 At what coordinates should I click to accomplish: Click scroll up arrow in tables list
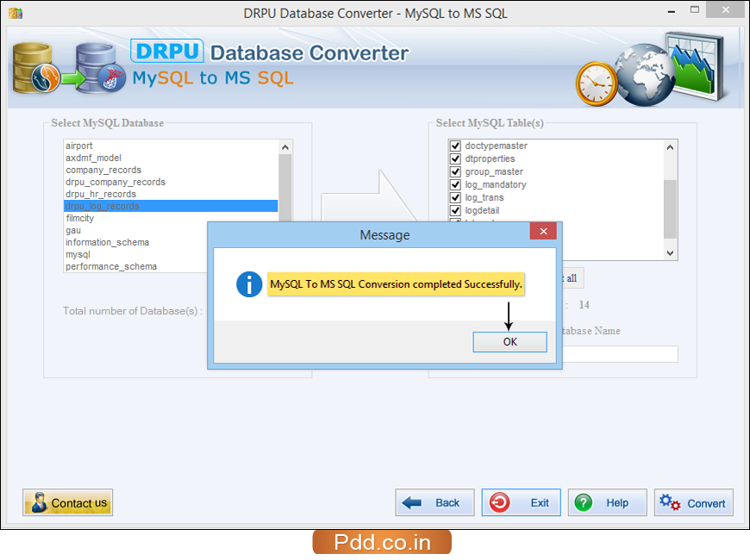(x=670, y=147)
